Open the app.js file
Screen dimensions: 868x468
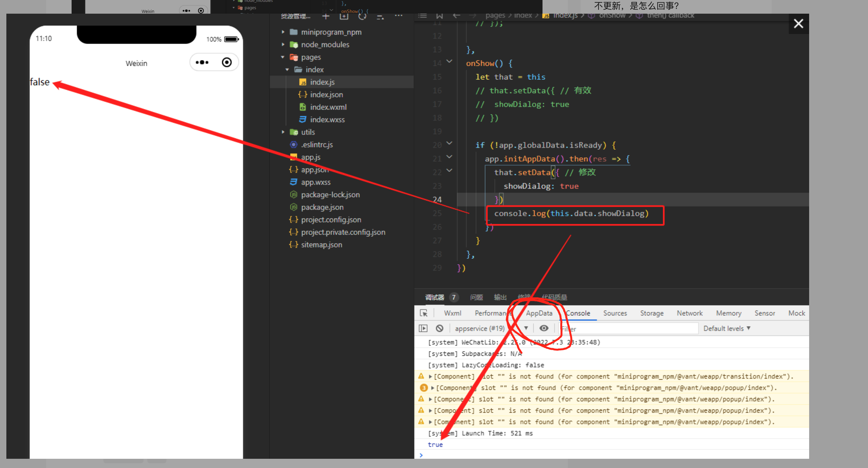[310, 157]
